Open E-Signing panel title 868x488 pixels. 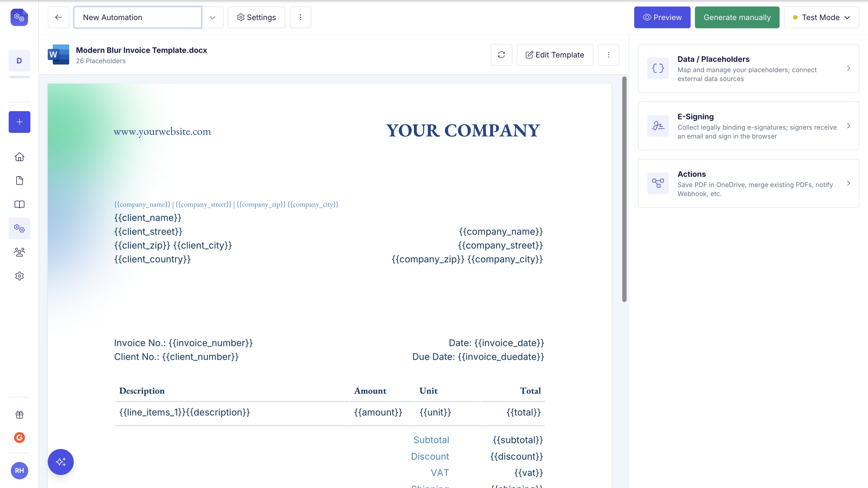coord(695,117)
